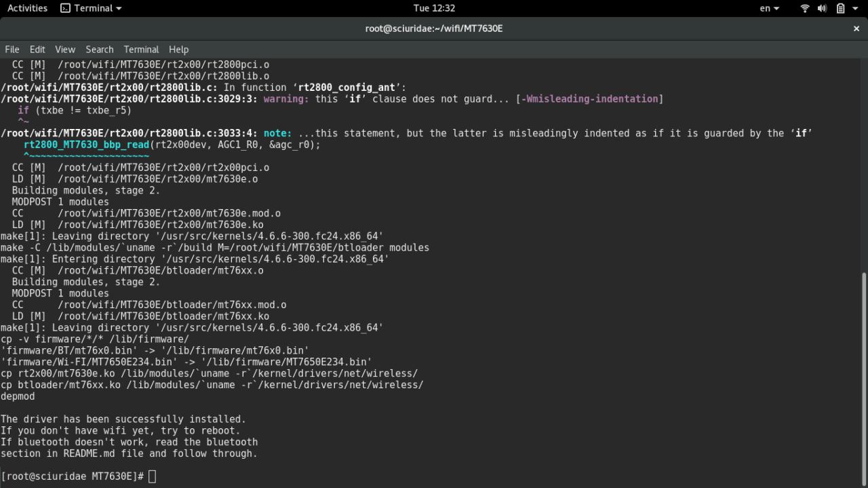The height and width of the screenshot is (488, 868).
Task: Expand the 'en' input language dropdown
Action: pyautogui.click(x=769, y=8)
